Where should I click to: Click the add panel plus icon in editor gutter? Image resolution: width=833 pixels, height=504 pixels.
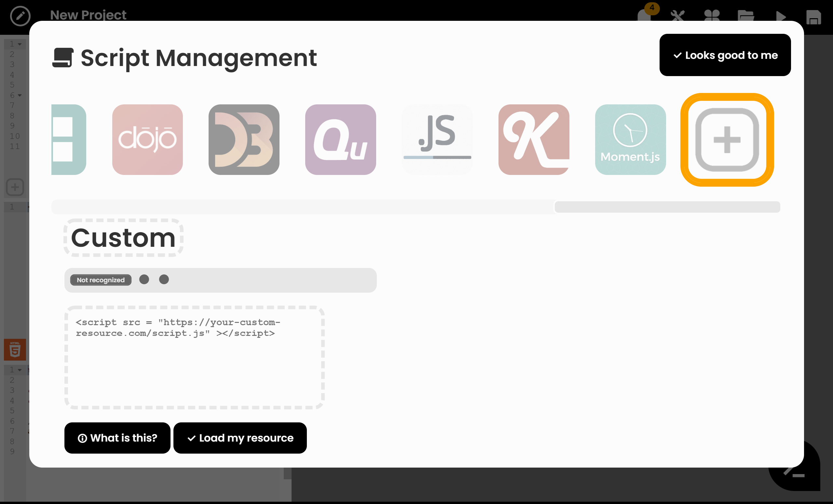pos(15,187)
